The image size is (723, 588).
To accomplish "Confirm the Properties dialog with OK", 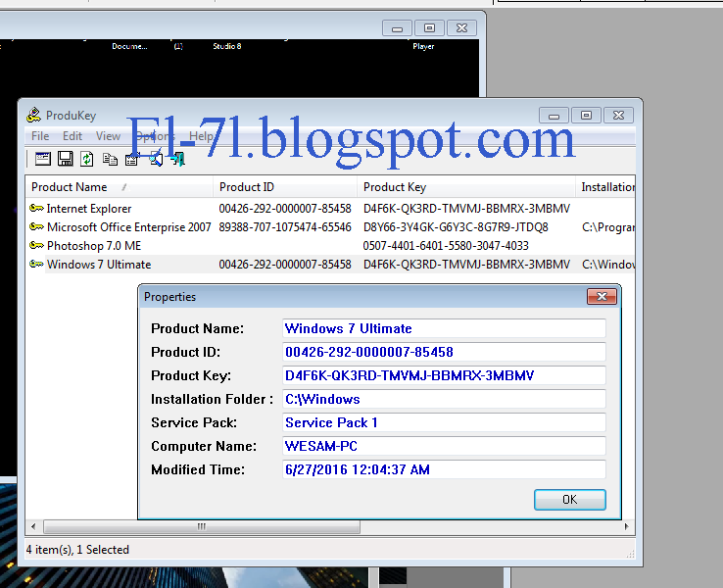I will click(x=570, y=500).
